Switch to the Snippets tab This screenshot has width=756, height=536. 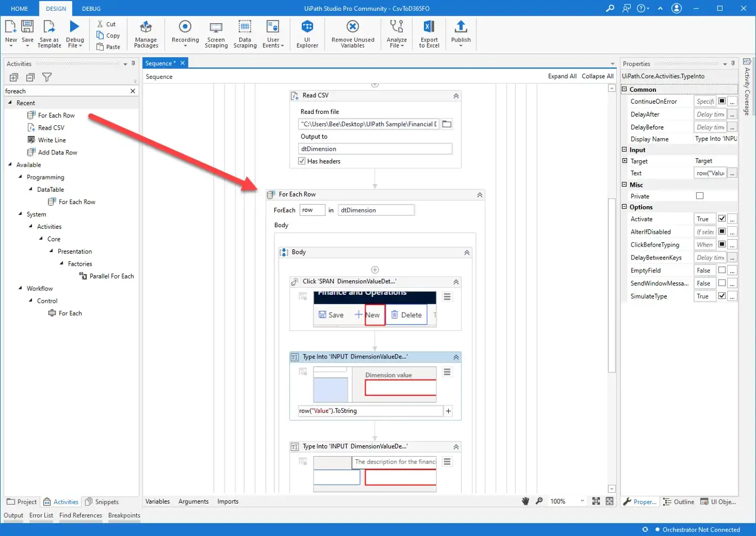102,502
